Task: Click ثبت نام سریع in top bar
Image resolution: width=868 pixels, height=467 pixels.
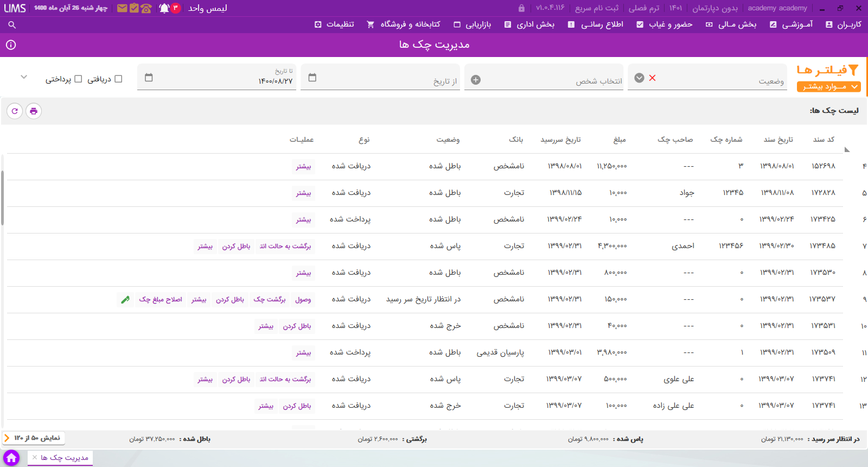Action: [x=597, y=8]
